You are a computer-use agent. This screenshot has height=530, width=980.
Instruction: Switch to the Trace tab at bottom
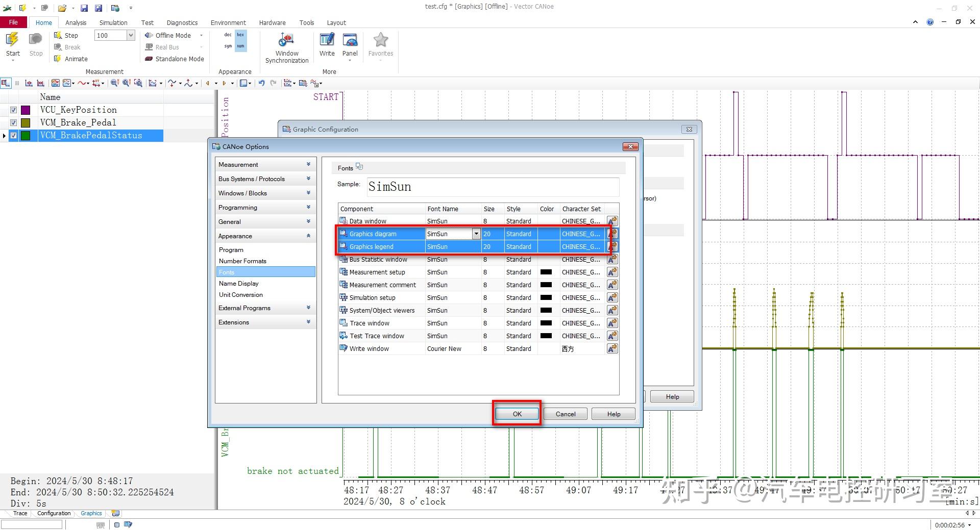tap(20, 513)
